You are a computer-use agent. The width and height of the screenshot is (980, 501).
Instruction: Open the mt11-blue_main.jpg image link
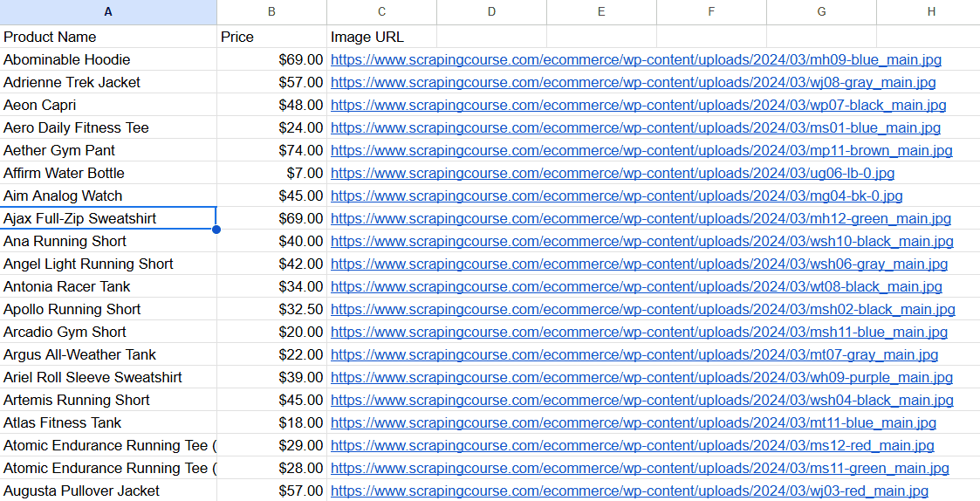click(x=634, y=422)
